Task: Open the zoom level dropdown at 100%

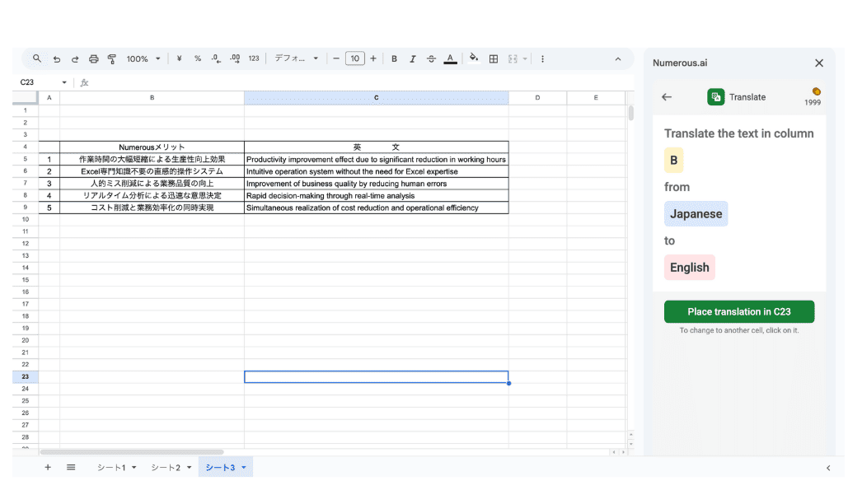Action: point(143,58)
